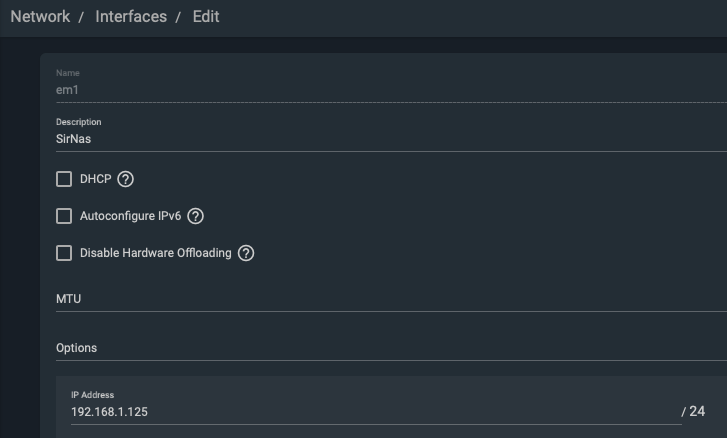The width and height of the screenshot is (727, 438).
Task: Select the Edit breadcrumb item
Action: 206,17
